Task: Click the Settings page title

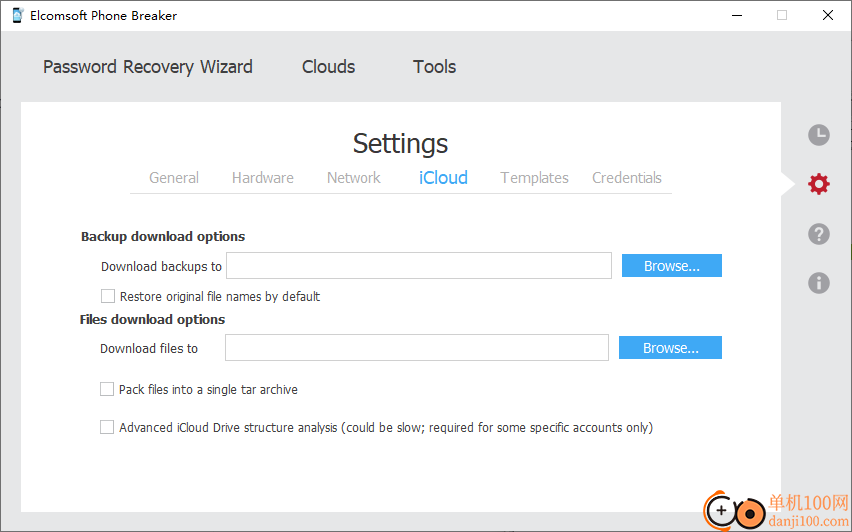Action: [400, 144]
